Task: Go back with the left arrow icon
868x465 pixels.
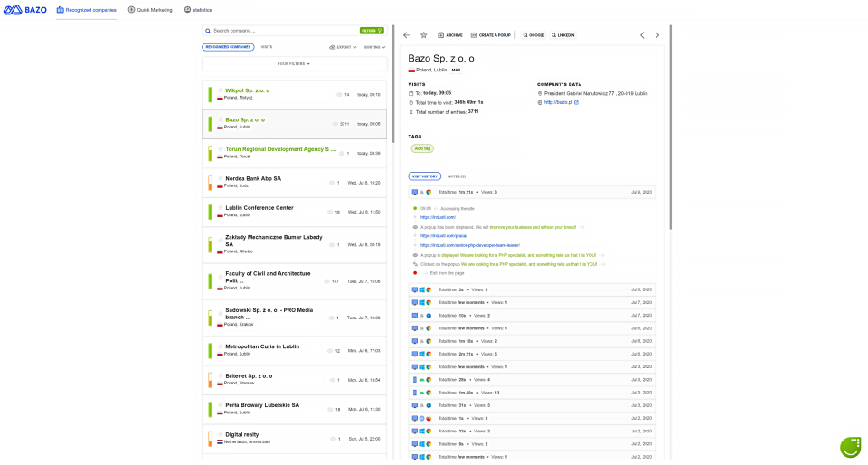Action: coord(407,35)
